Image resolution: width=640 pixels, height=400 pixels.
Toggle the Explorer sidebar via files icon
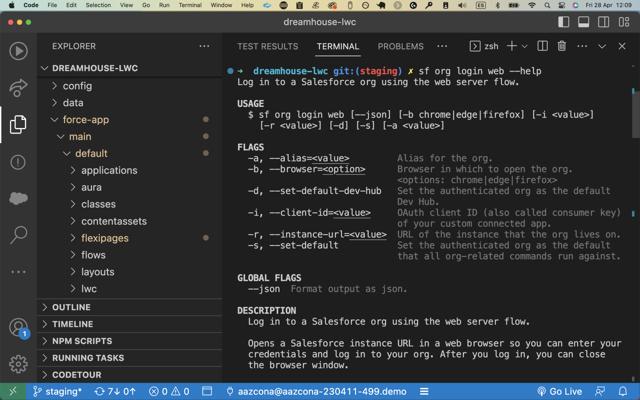[18, 125]
